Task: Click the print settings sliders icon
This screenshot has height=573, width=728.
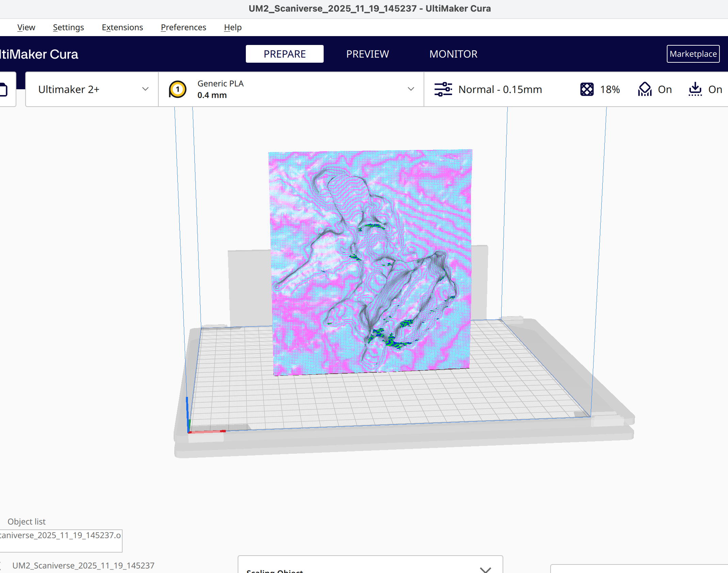Action: [443, 89]
